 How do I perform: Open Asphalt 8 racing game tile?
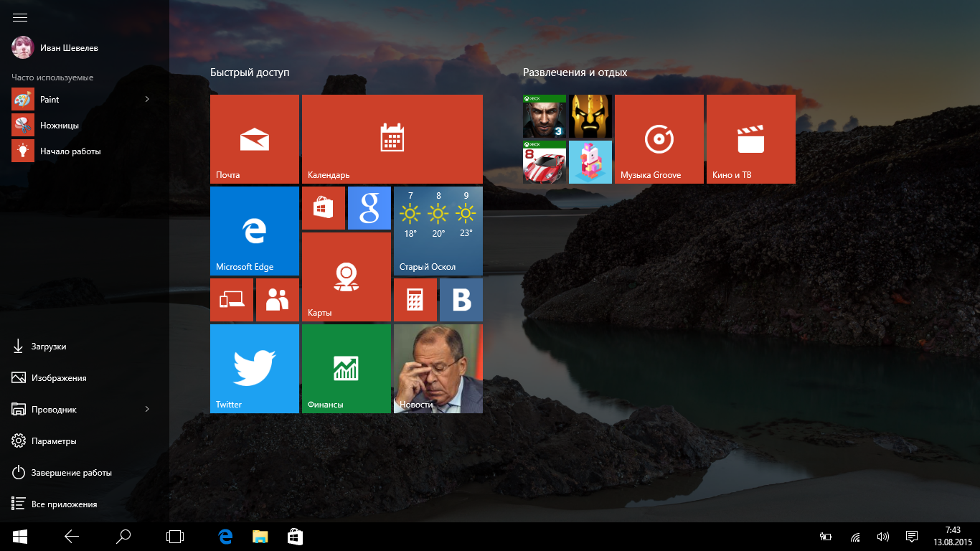[x=545, y=162]
